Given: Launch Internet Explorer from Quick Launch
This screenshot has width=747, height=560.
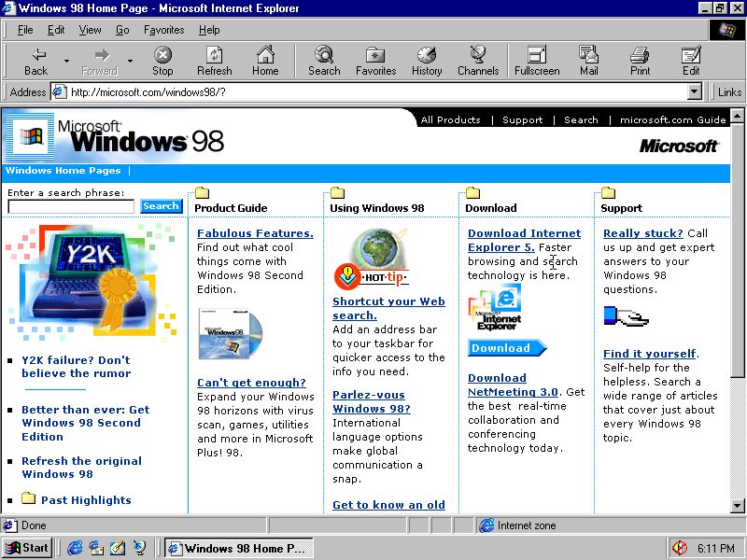Looking at the screenshot, I should pos(75,548).
